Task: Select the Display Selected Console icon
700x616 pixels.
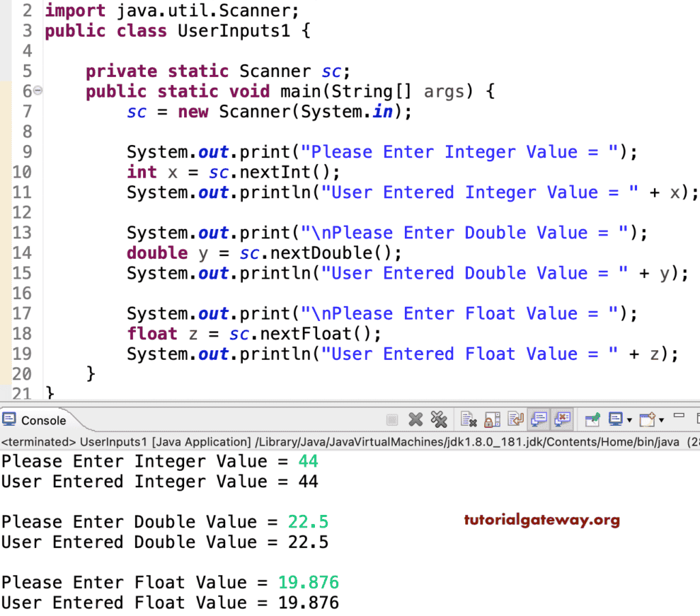Action: (x=615, y=419)
